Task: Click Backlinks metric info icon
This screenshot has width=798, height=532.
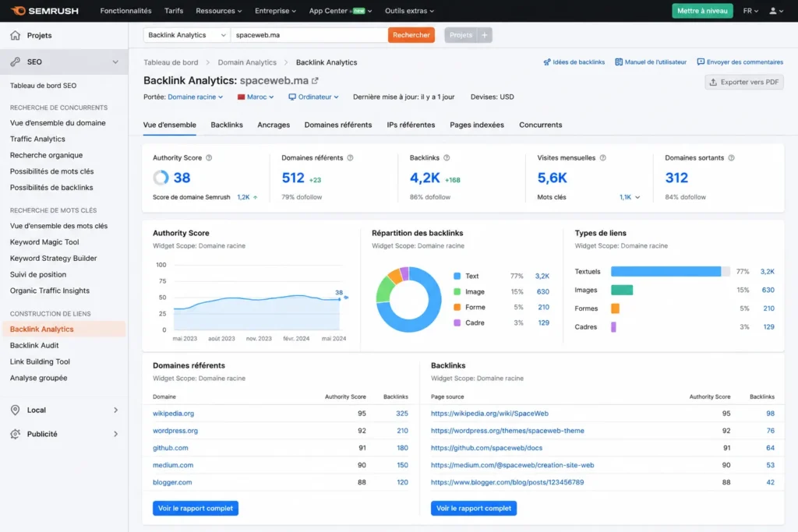Action: click(x=447, y=157)
